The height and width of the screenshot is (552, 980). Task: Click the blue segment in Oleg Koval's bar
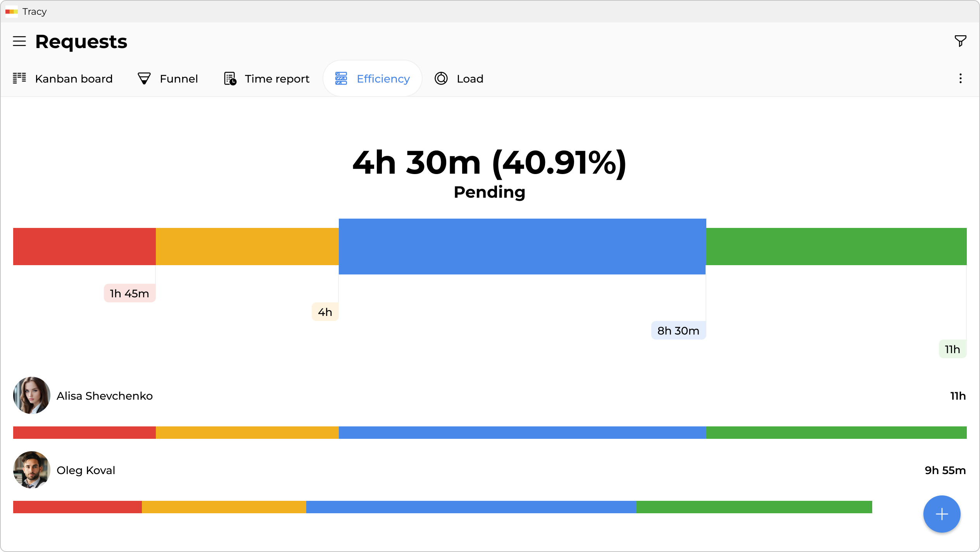click(x=471, y=507)
